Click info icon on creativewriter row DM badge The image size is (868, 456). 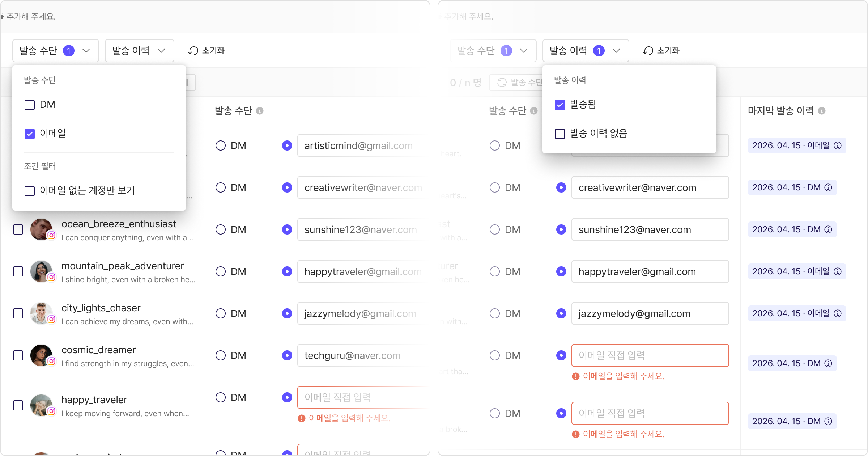[828, 187]
